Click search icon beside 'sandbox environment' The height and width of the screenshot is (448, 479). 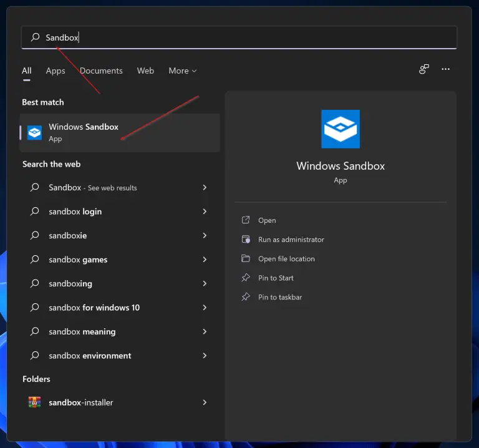coord(34,356)
